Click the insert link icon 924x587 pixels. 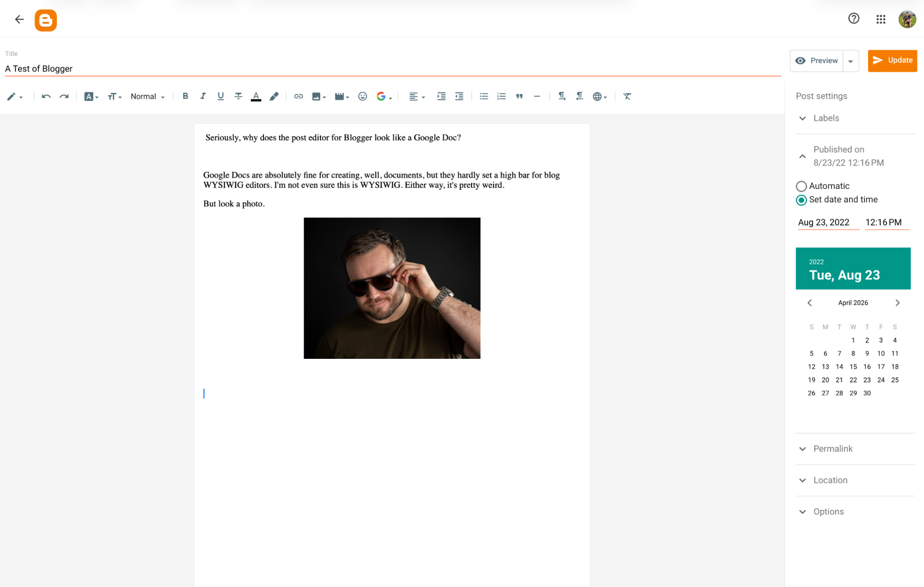pos(298,96)
